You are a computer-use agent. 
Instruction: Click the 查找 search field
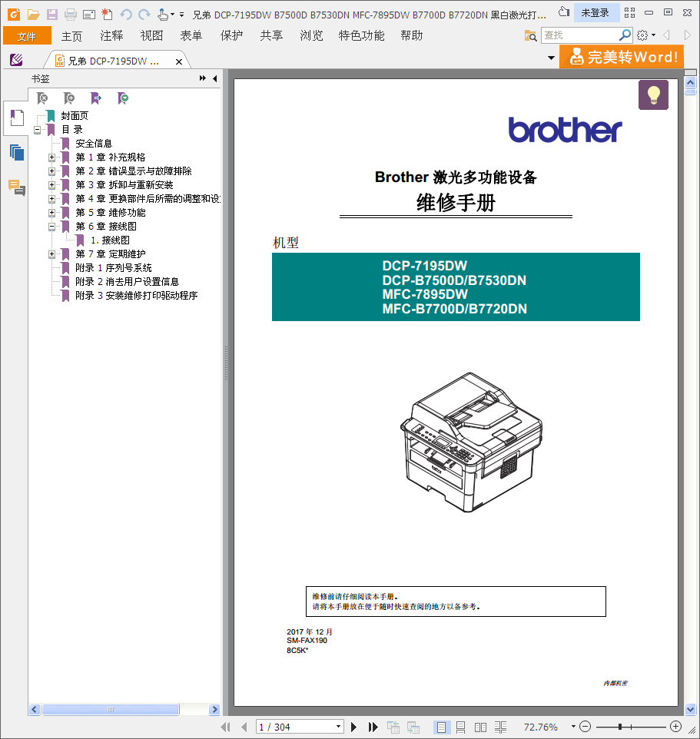[x=580, y=35]
